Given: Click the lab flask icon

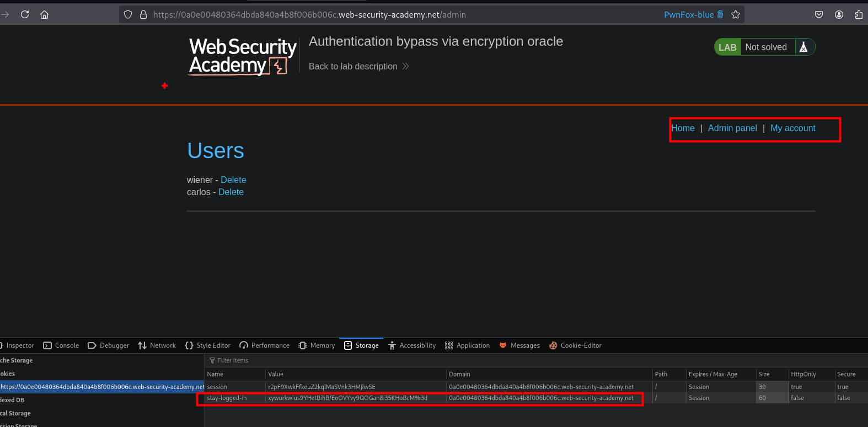Looking at the screenshot, I should 803,47.
